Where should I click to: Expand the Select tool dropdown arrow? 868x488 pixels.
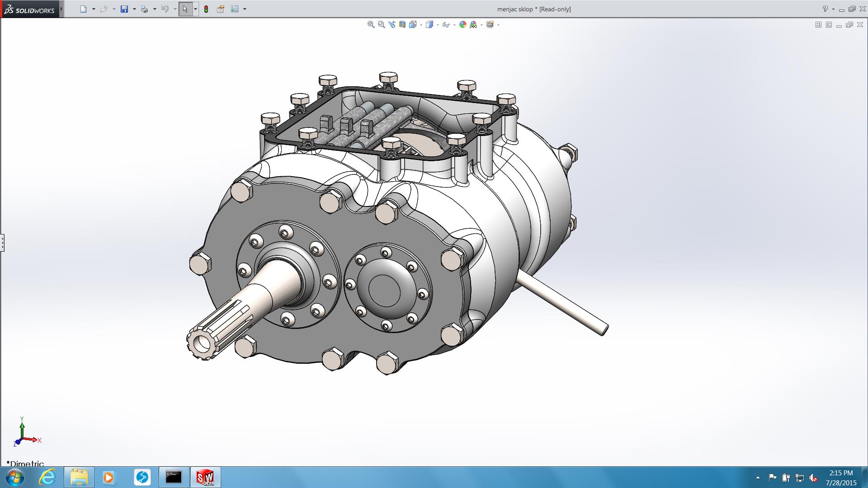point(195,9)
